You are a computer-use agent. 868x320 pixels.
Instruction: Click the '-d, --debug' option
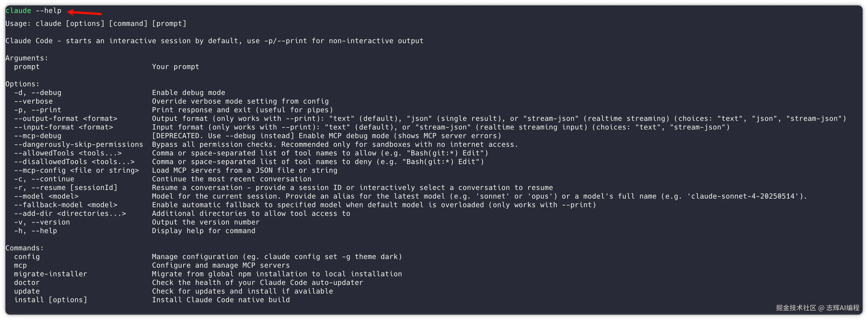[38, 93]
